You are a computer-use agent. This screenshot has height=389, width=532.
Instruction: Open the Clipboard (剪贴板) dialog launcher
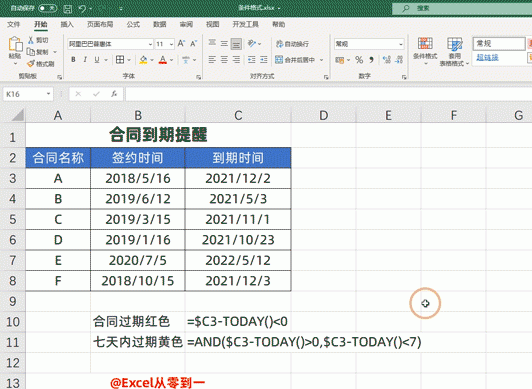coord(59,77)
